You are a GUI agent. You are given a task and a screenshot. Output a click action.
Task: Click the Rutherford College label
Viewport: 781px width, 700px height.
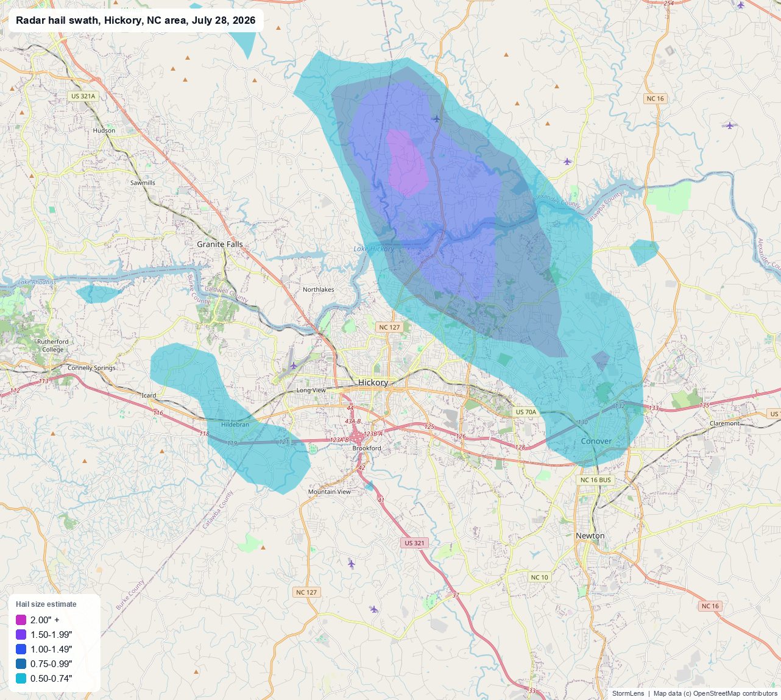pos(53,345)
